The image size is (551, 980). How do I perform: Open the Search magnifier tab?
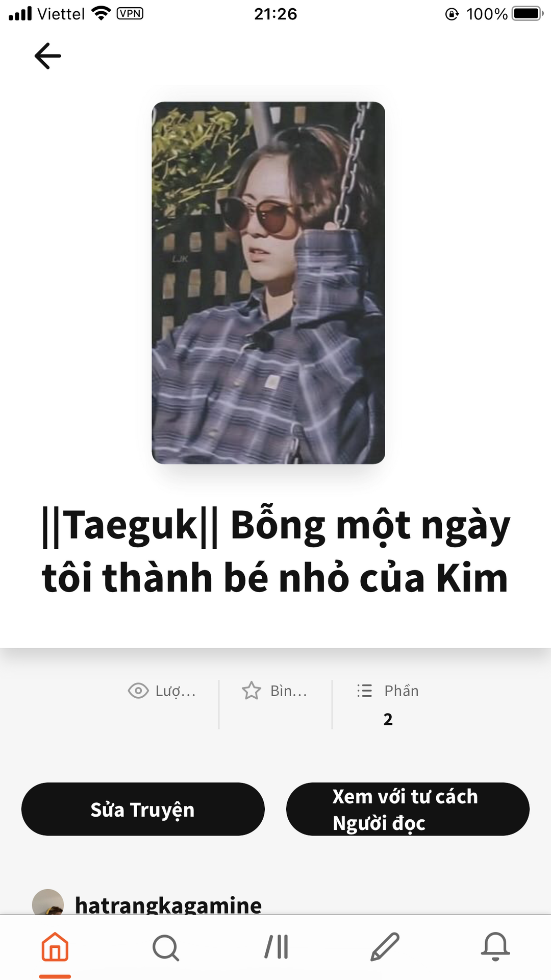pos(166,948)
